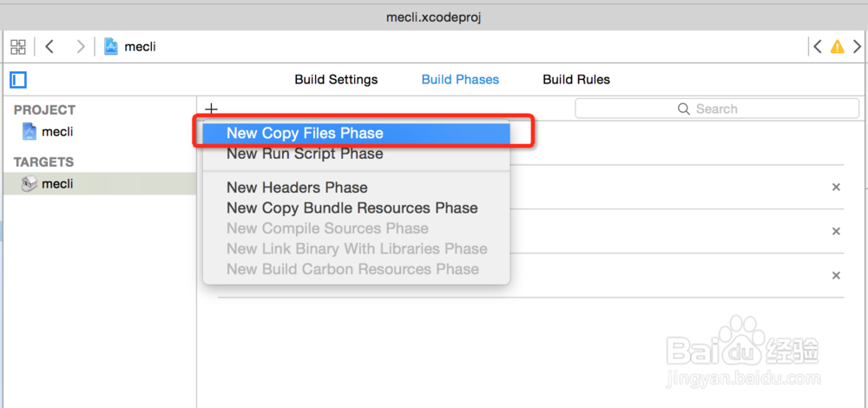The height and width of the screenshot is (408, 868).
Task: Select New Headers Phase from menu
Action: tap(297, 188)
